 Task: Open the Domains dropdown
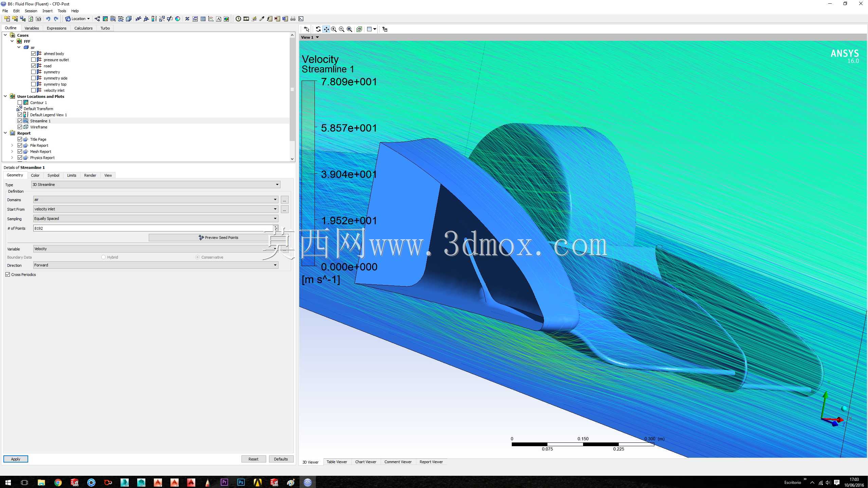pos(156,199)
